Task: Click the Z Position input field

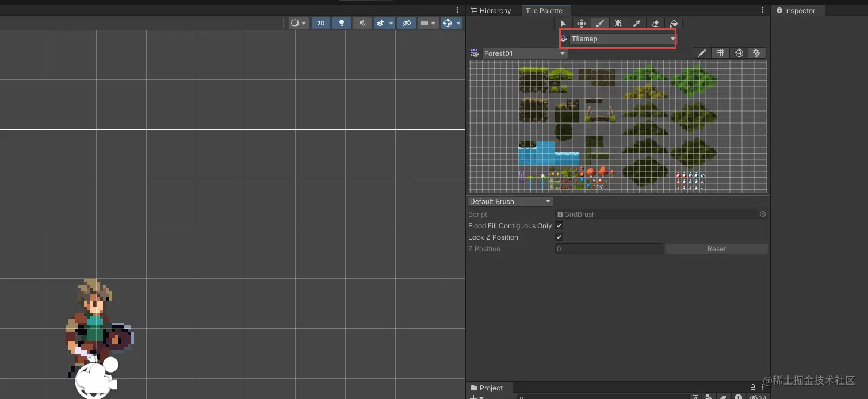Action: 609,248
